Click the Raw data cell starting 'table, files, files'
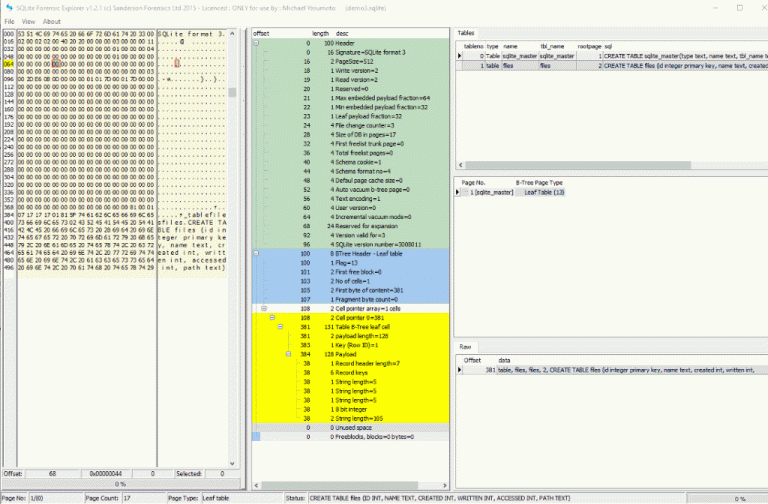Screen dimensions: 768x504 [632, 370]
